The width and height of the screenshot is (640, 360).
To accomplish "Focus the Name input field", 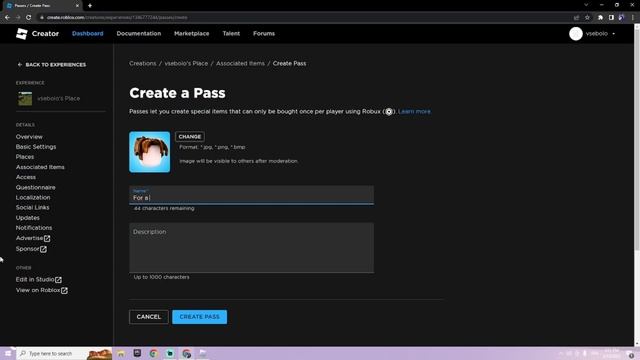I will point(251,195).
